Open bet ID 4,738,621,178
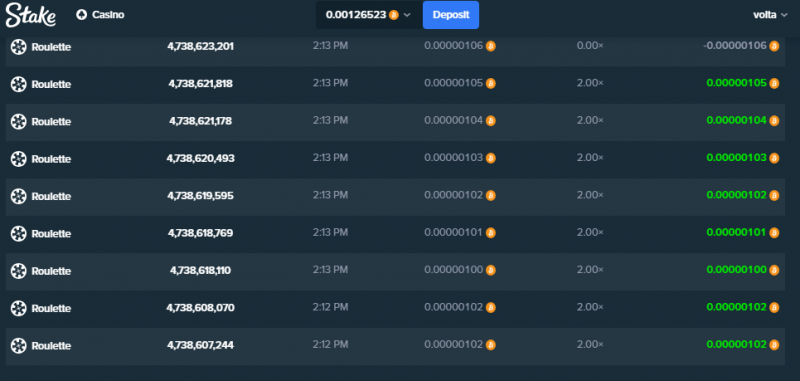The height and width of the screenshot is (381, 800). (x=201, y=121)
